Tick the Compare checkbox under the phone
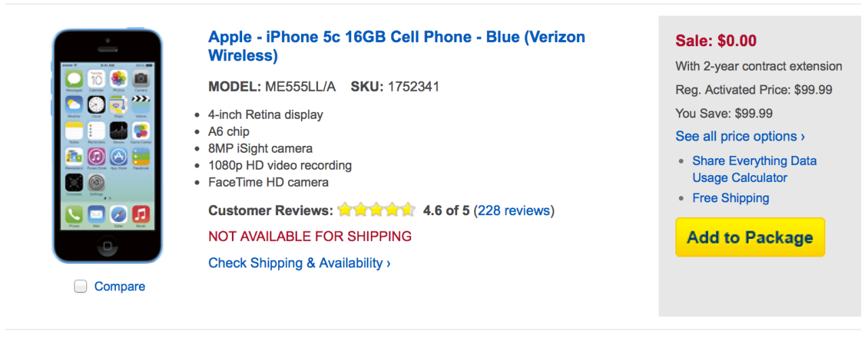This screenshot has width=868, height=338. coord(81,286)
